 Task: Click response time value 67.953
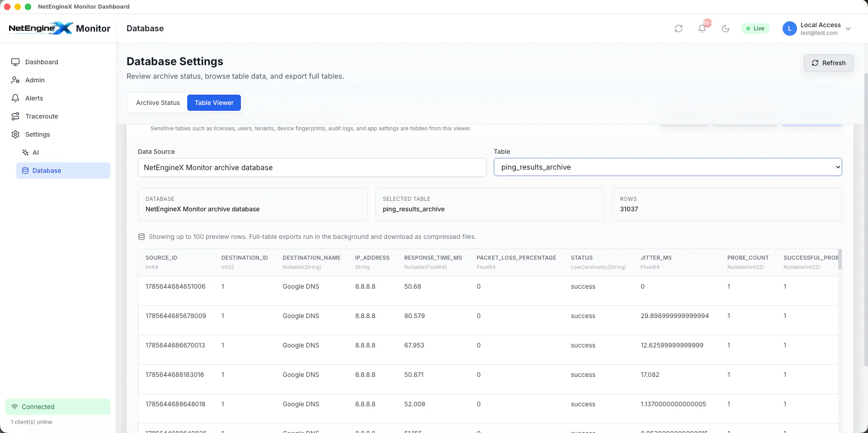click(414, 345)
